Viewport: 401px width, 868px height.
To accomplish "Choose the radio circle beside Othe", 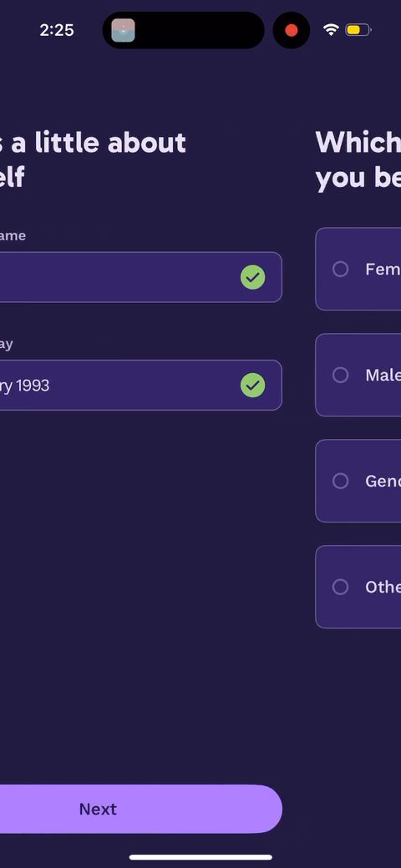I will pyautogui.click(x=340, y=587).
